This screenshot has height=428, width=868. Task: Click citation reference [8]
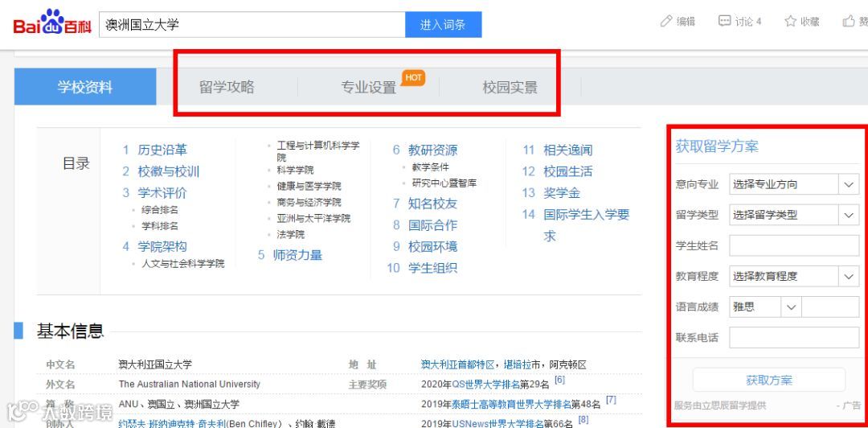click(x=583, y=420)
